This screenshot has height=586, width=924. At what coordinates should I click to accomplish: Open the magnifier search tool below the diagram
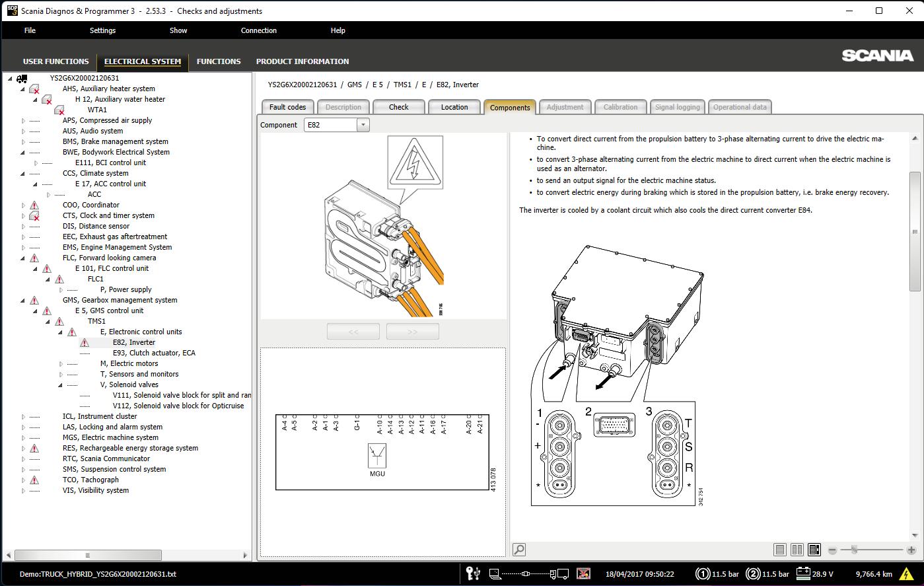tap(518, 549)
